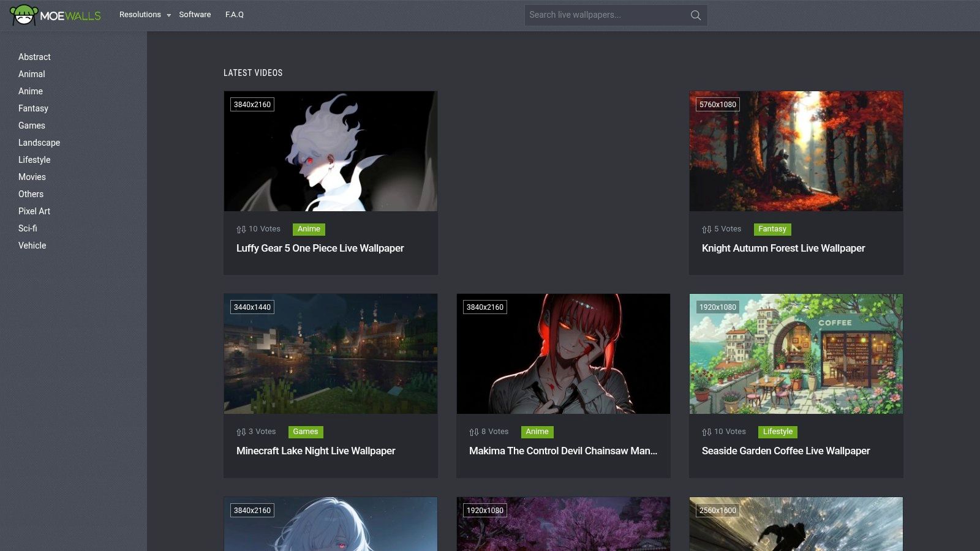The image size is (980, 551).
Task: Expand the Resolutions dropdown menu
Action: (x=145, y=15)
